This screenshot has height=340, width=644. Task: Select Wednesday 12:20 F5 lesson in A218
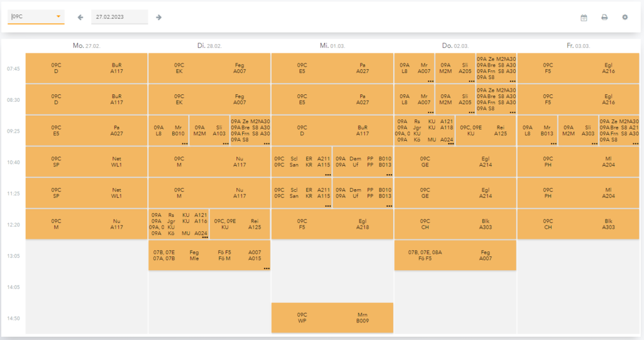point(332,224)
